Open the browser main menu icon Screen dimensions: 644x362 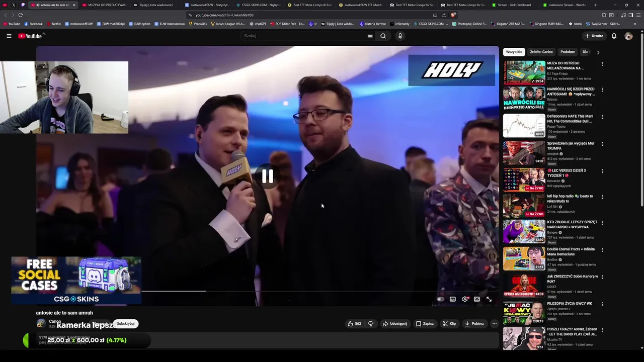pyautogui.click(x=639, y=15)
